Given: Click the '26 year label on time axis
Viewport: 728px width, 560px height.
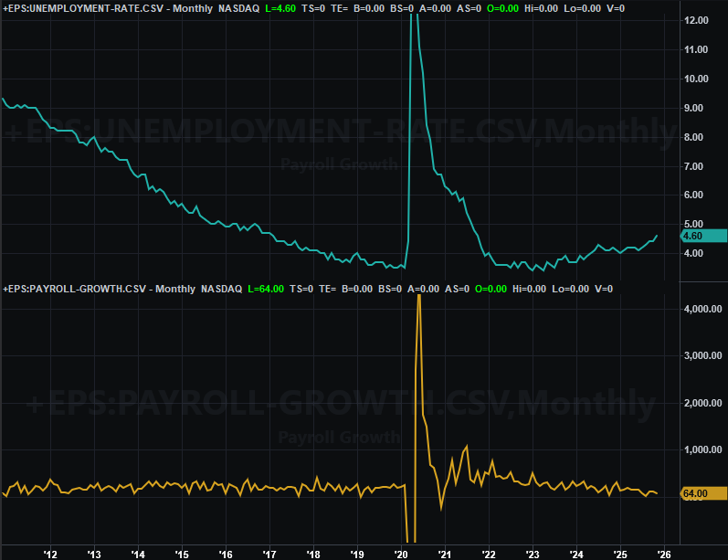Looking at the screenshot, I should click(664, 554).
